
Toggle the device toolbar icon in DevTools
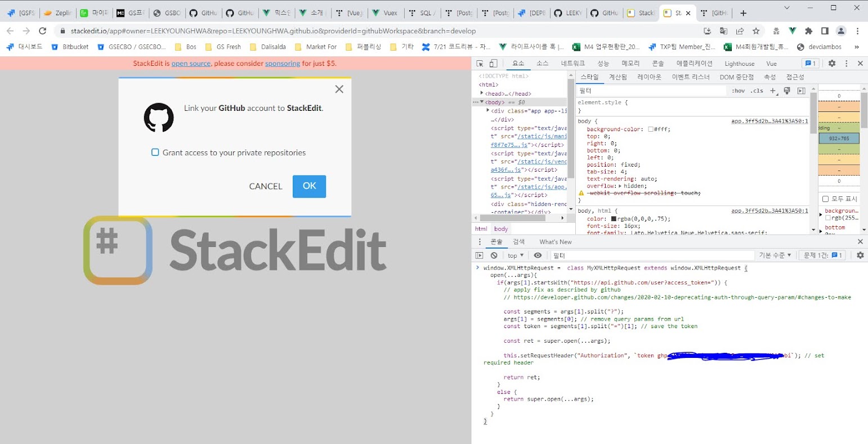point(493,64)
